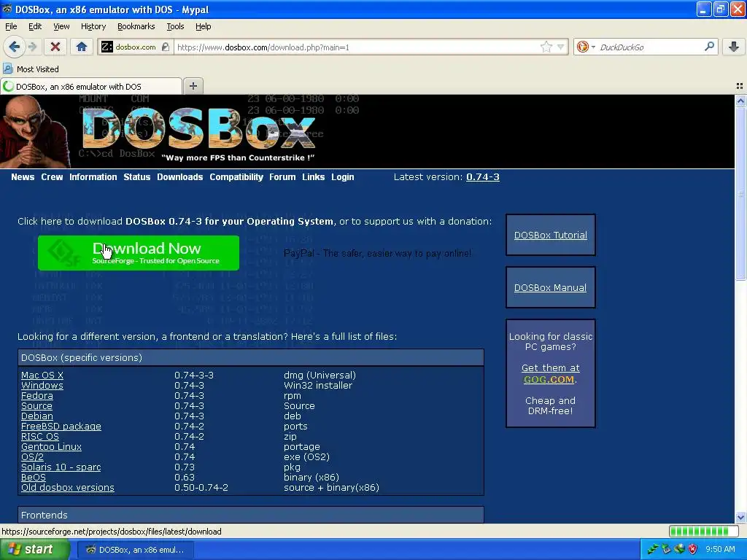Click the scrollbar up arrow
Viewport: 747px width, 560px height.
740,101
